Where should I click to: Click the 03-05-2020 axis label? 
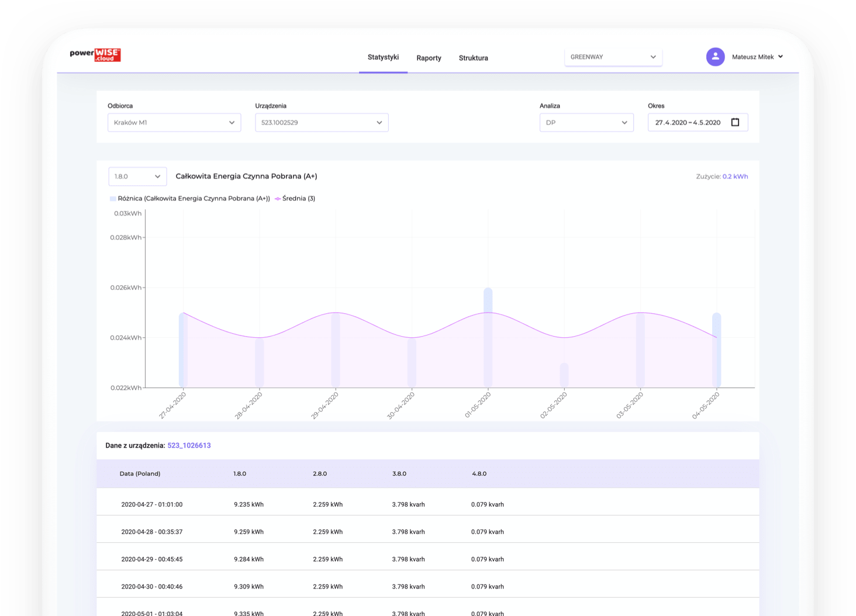pyautogui.click(x=630, y=405)
